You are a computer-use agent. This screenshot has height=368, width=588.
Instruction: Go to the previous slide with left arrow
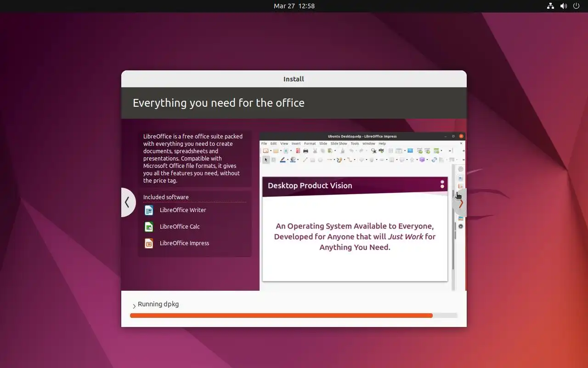tap(128, 202)
